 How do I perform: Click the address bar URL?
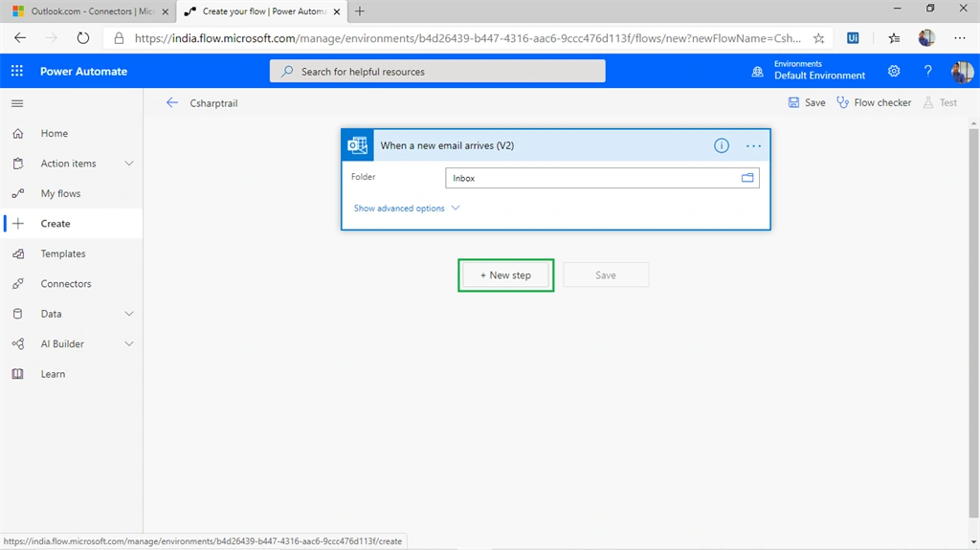467,38
